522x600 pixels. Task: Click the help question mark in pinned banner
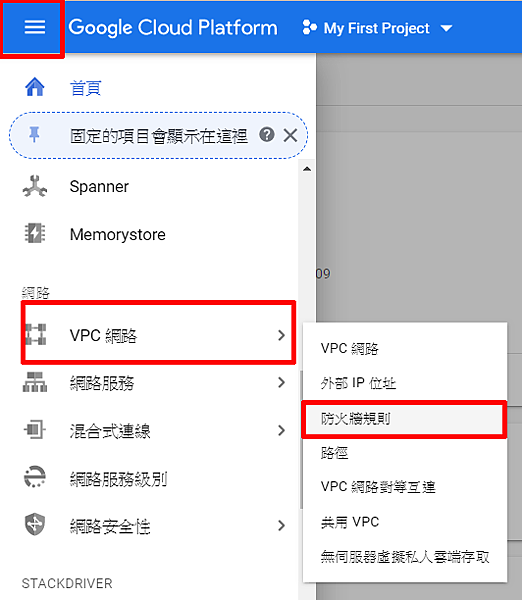click(267, 135)
